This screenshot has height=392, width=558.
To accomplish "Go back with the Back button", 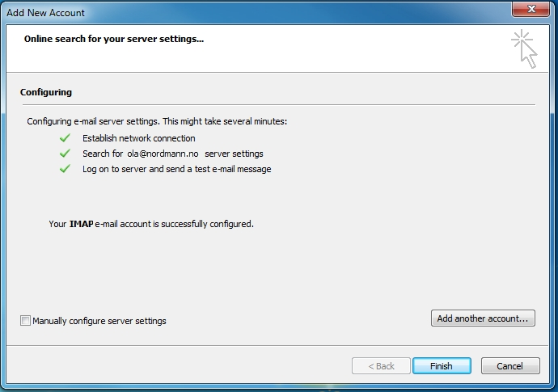I will (381, 366).
